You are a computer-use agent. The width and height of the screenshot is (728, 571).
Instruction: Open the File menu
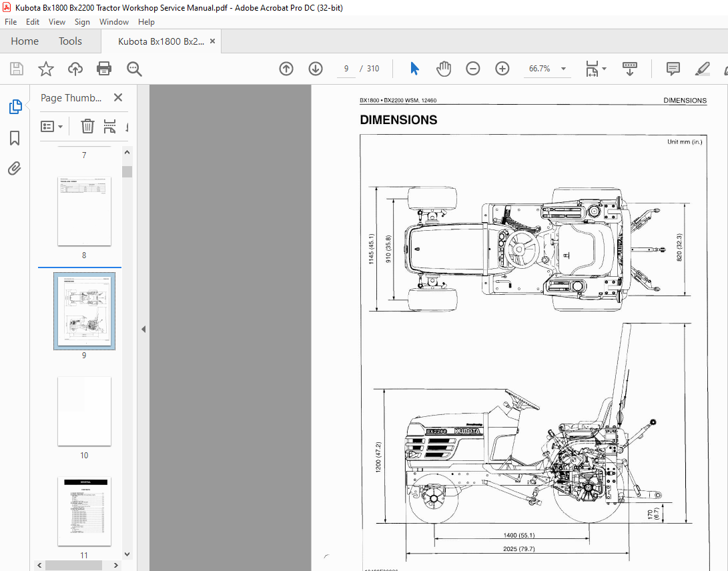[x=11, y=22]
